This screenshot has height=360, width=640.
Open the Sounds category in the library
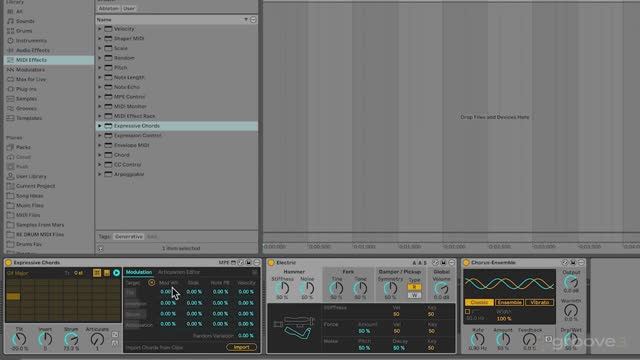(x=25, y=21)
